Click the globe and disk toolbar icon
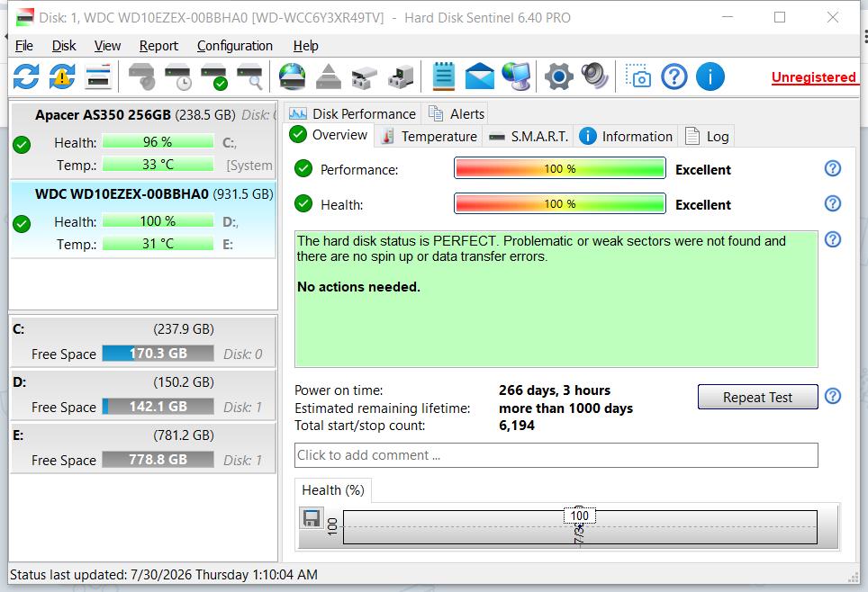 (293, 76)
